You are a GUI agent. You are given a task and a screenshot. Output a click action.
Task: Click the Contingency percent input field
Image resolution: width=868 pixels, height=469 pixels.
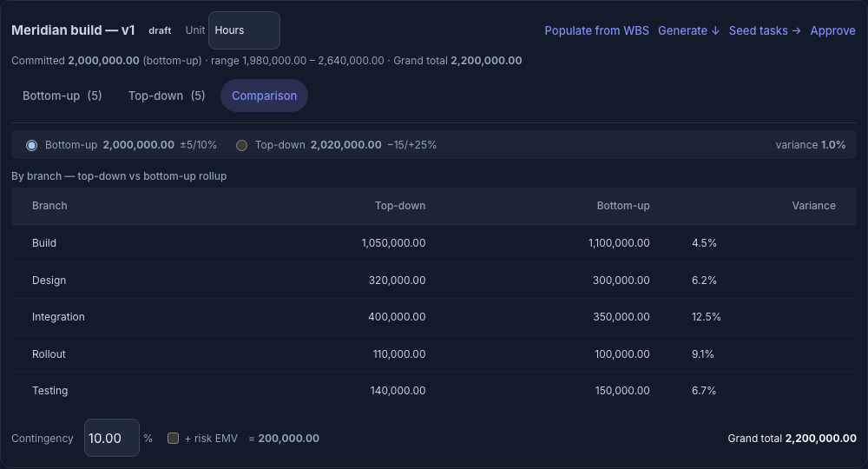[112, 438]
